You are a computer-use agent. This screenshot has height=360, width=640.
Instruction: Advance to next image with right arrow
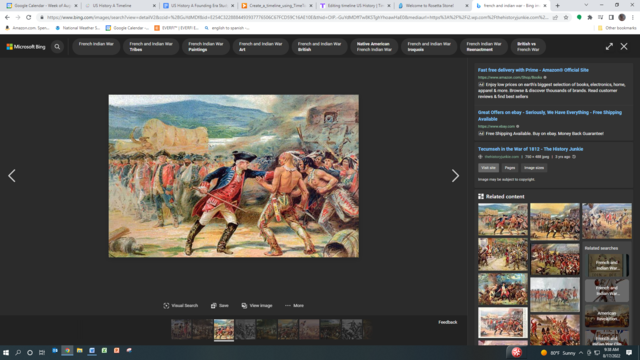(x=455, y=176)
